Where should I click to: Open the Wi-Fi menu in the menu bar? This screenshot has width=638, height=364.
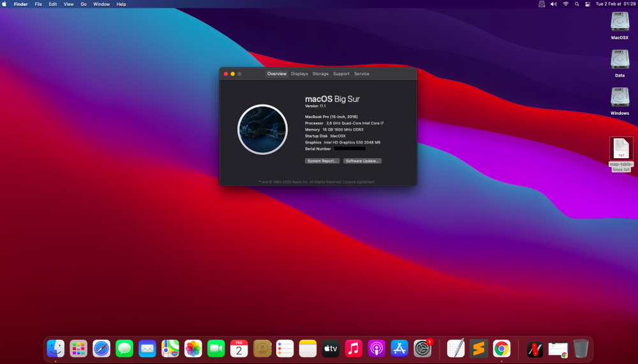pos(565,4)
